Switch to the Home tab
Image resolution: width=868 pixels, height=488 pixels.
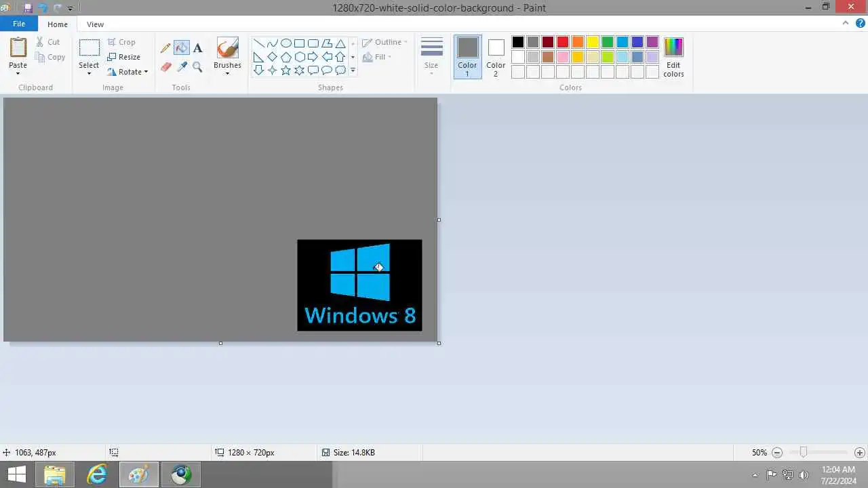58,24
